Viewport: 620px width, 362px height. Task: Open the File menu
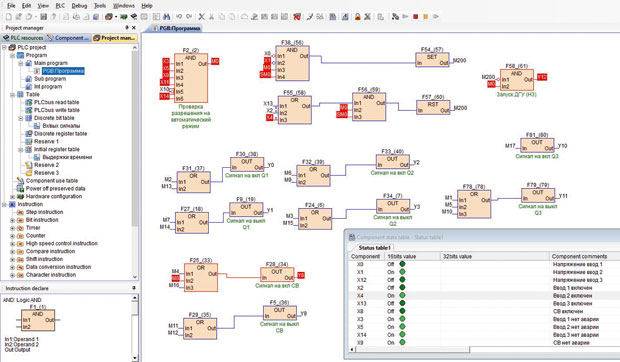click(11, 6)
